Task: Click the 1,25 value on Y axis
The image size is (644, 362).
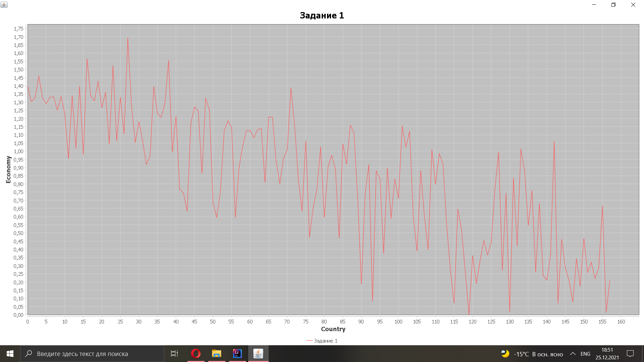Action: (18, 111)
